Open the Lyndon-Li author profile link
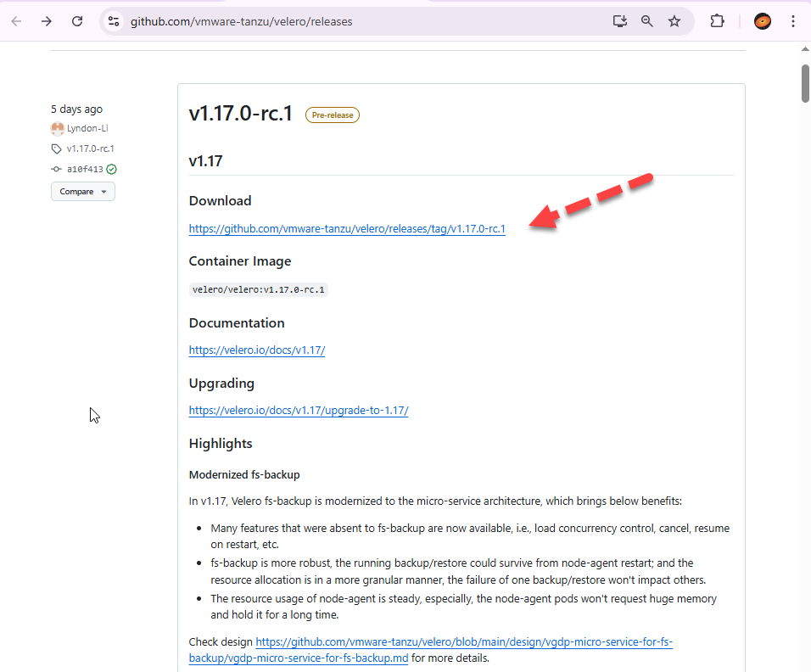The image size is (811, 672). tap(87, 129)
